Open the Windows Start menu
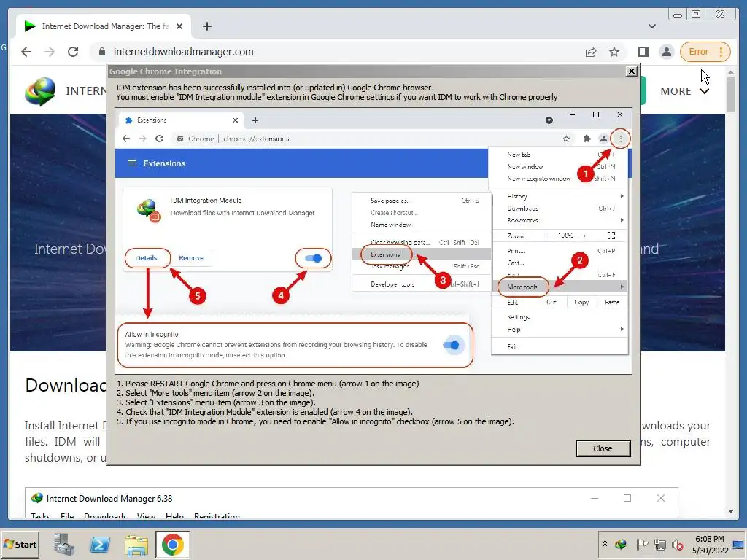 (x=20, y=544)
